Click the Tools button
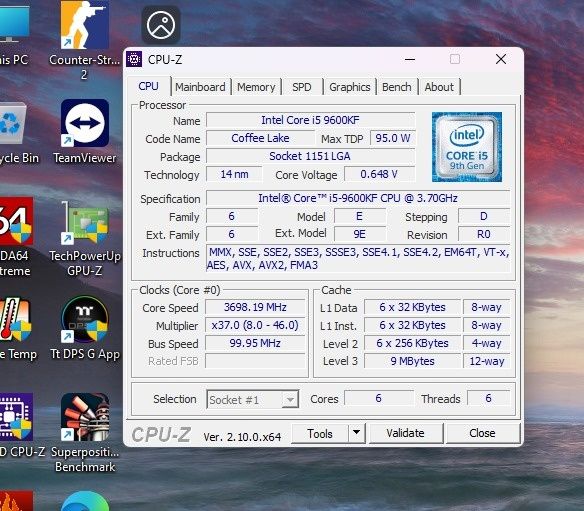This screenshot has height=511, width=584. (320, 433)
